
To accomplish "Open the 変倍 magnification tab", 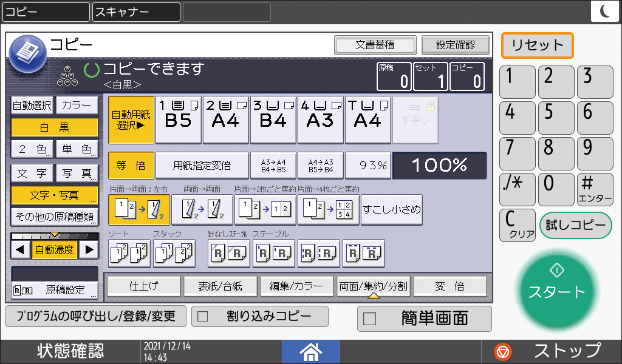I will 450,286.
